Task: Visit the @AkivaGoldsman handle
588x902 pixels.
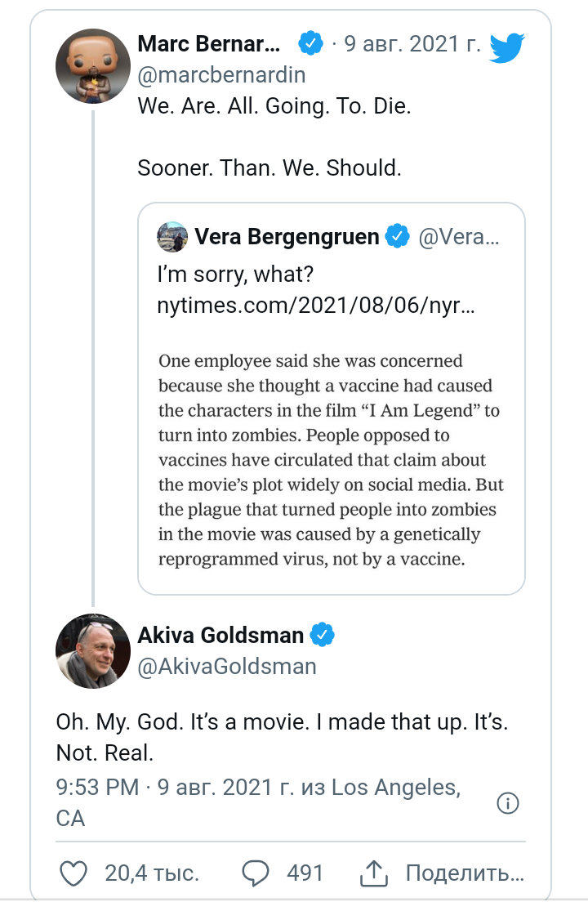Action: click(226, 666)
